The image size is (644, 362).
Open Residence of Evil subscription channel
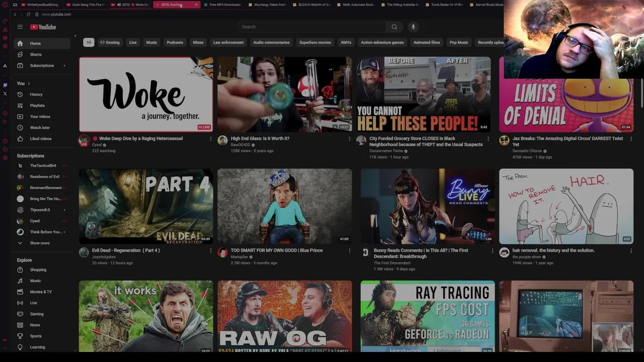click(43, 176)
